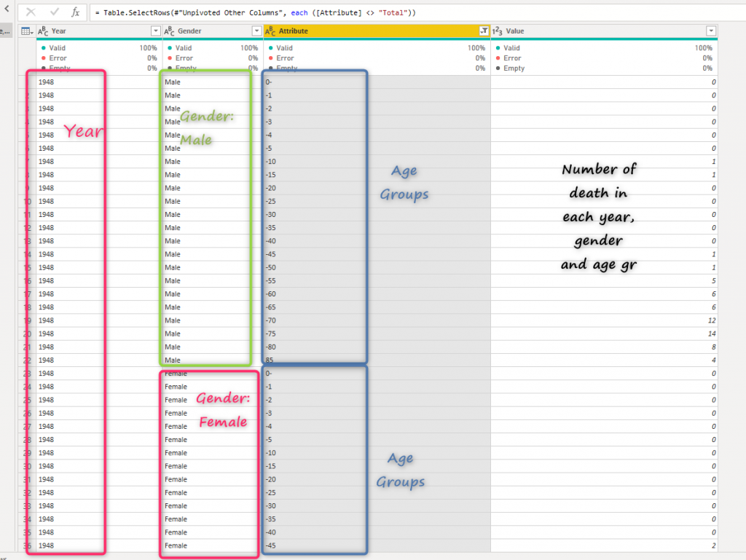The height and width of the screenshot is (560, 746).
Task: Open the Attribute column active filter button
Action: (484, 31)
